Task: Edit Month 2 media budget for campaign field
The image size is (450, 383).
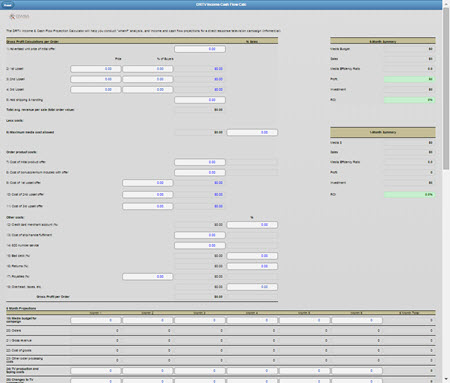Action: tap(148, 320)
